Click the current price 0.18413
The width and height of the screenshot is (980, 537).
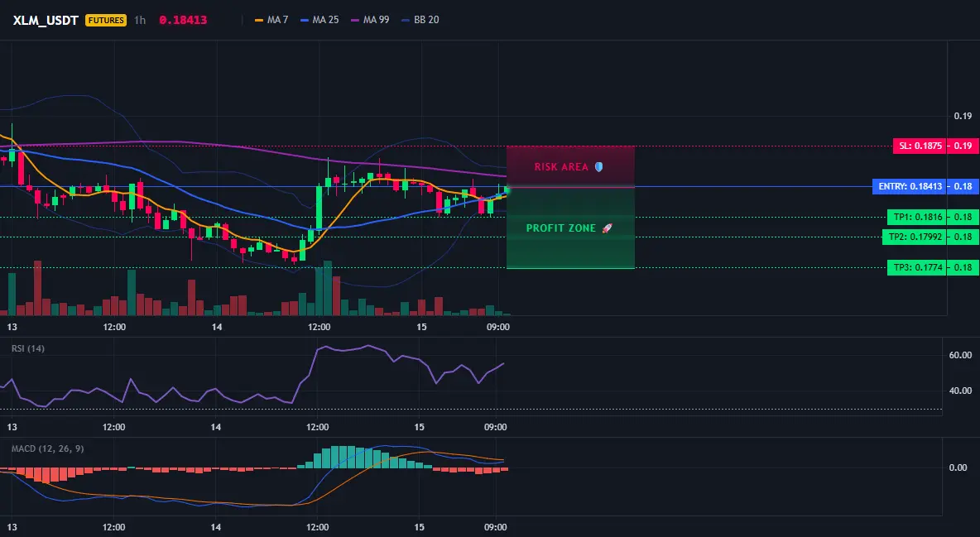click(183, 20)
